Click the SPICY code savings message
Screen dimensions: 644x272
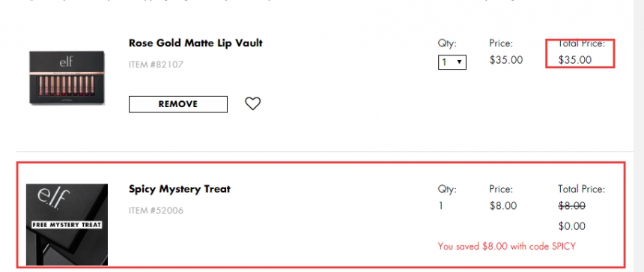click(x=507, y=246)
